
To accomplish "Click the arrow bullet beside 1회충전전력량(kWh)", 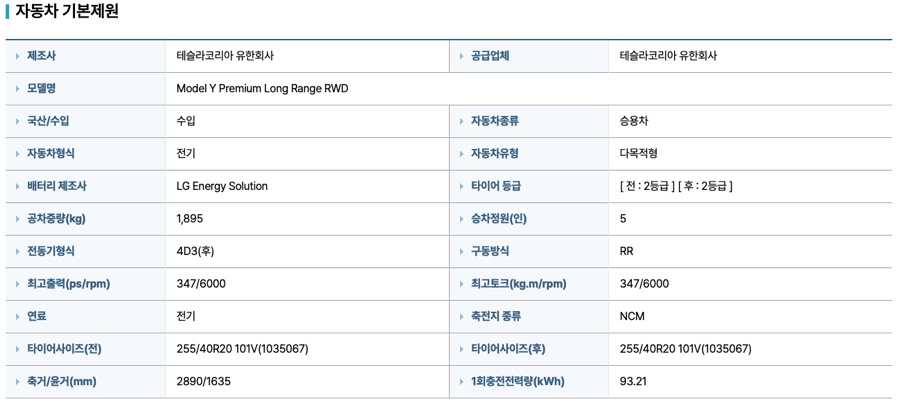I will (461, 381).
